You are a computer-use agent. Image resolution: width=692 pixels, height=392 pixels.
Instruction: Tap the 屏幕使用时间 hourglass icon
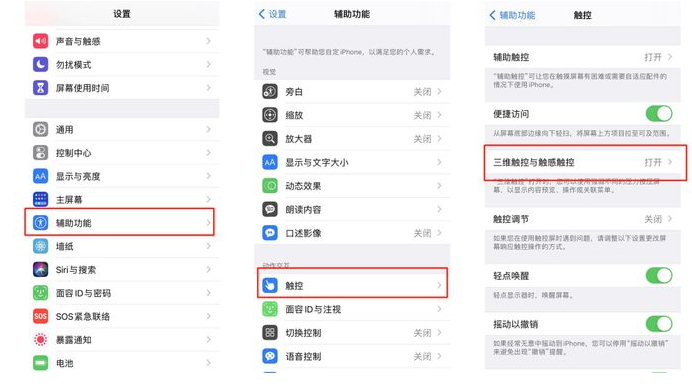click(x=41, y=88)
